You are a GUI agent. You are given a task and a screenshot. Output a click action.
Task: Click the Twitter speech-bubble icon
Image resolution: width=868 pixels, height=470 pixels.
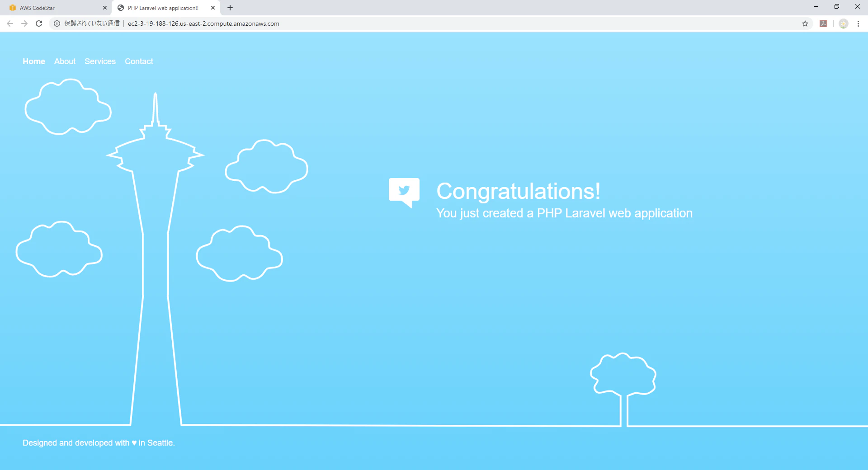point(404,193)
